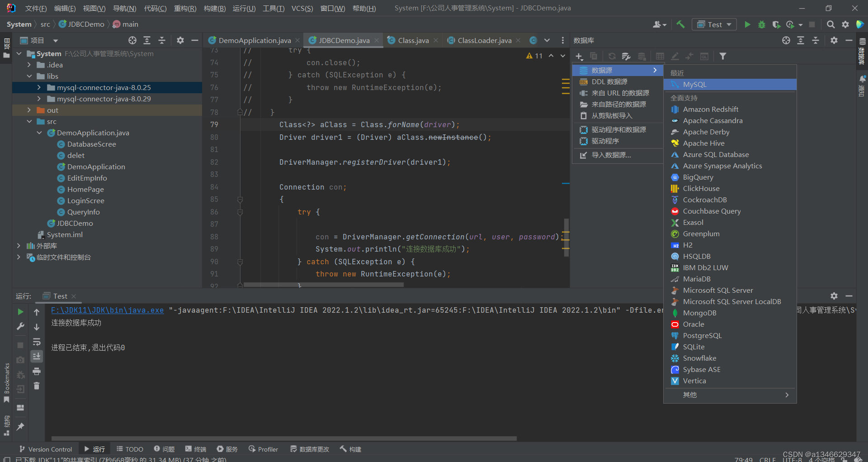Open Version Control tool window
Viewport: 868px width, 462px height.
point(46,449)
